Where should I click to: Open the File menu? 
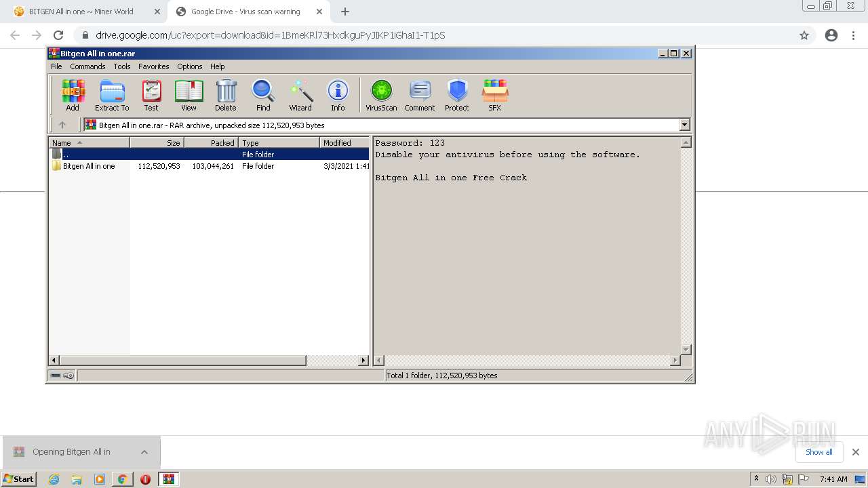coord(56,66)
